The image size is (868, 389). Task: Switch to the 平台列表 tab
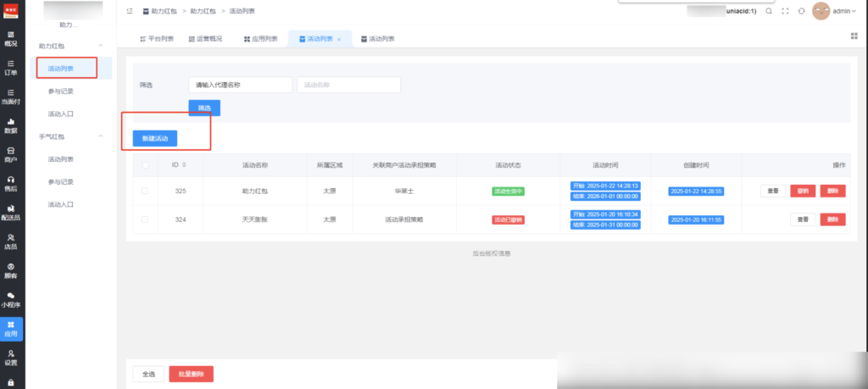tap(156, 39)
